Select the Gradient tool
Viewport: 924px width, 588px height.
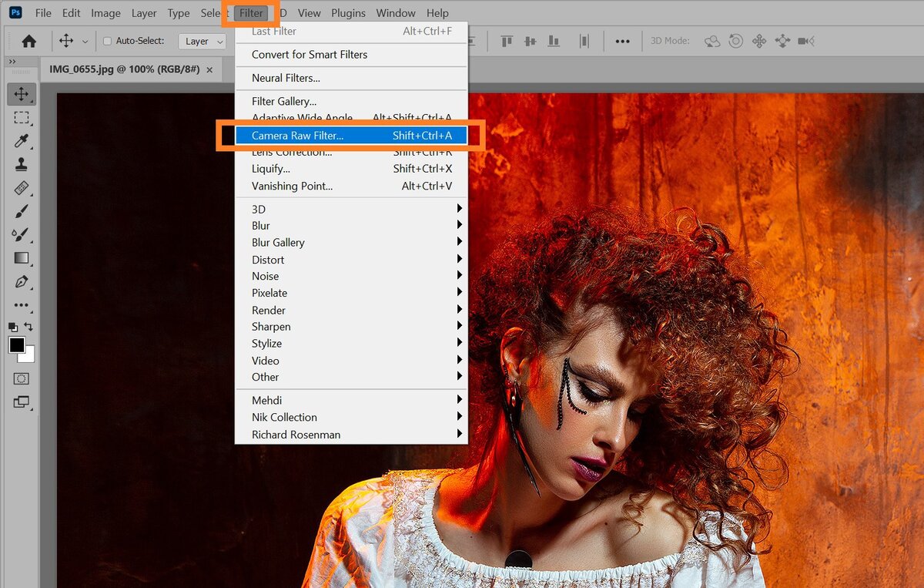[x=22, y=258]
